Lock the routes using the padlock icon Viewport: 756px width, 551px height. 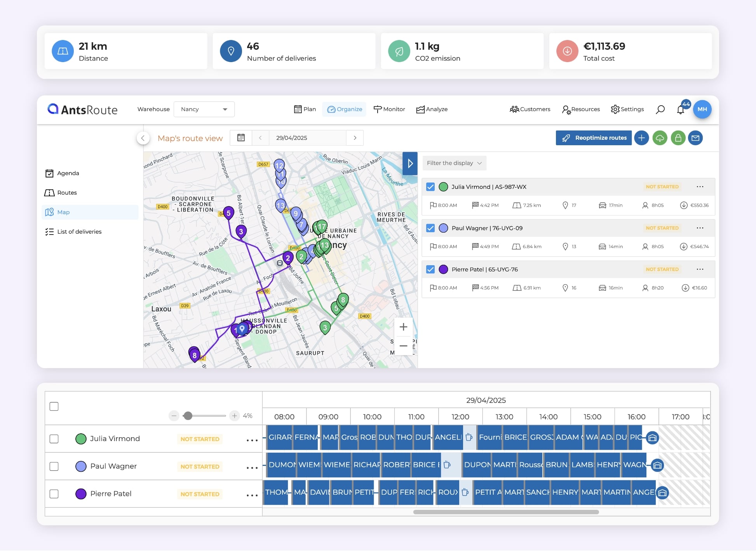coord(678,138)
